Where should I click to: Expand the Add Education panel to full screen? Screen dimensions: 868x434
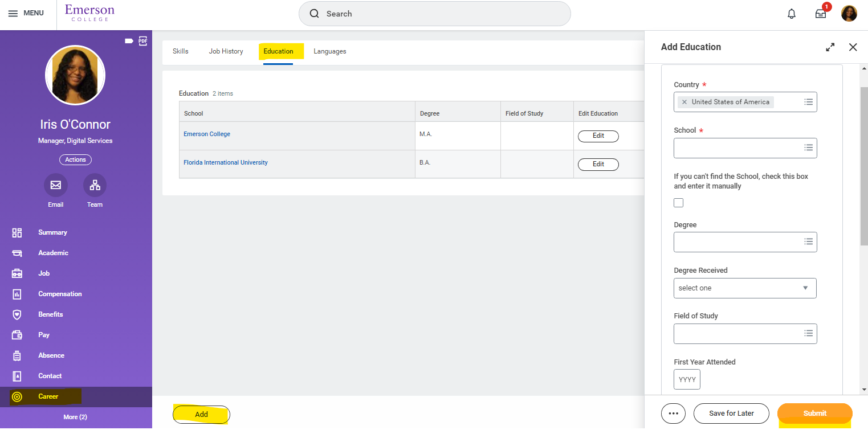pyautogui.click(x=830, y=47)
